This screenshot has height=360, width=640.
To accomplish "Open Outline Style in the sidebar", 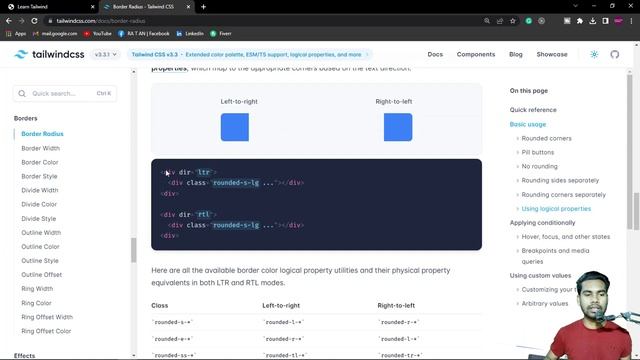I will (40, 260).
